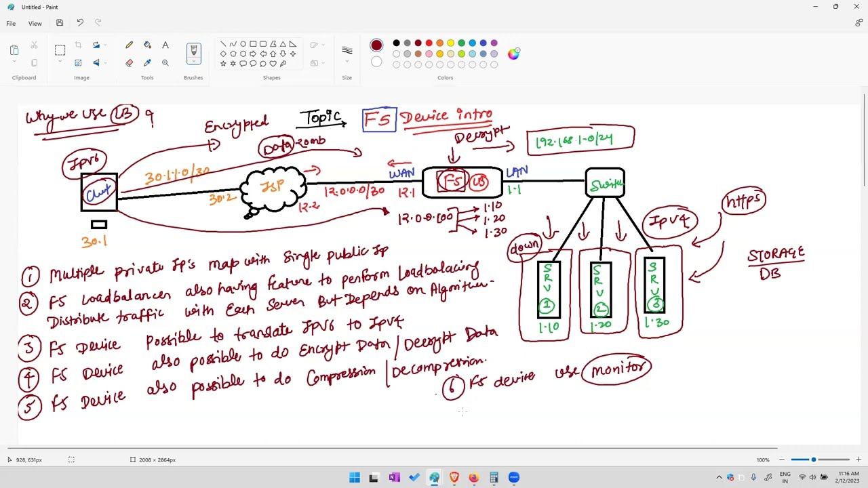868x488 pixels.
Task: Pick the yellow color swatch
Action: (x=450, y=43)
